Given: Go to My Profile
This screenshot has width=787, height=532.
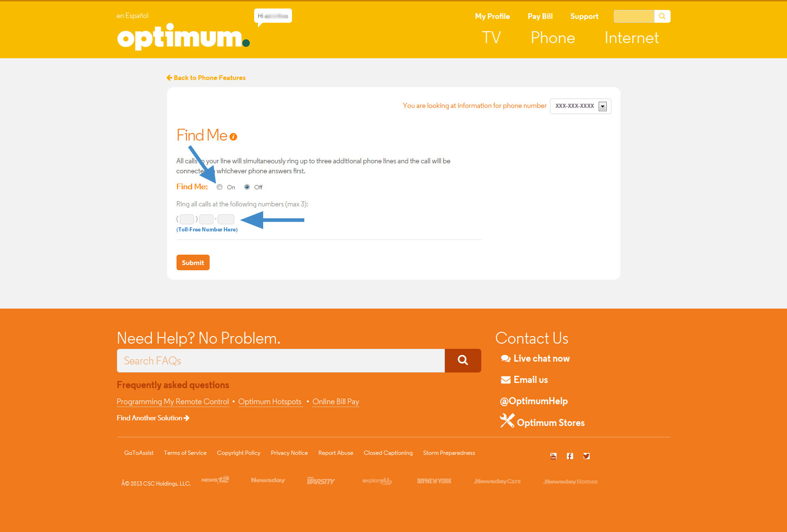Looking at the screenshot, I should (493, 16).
